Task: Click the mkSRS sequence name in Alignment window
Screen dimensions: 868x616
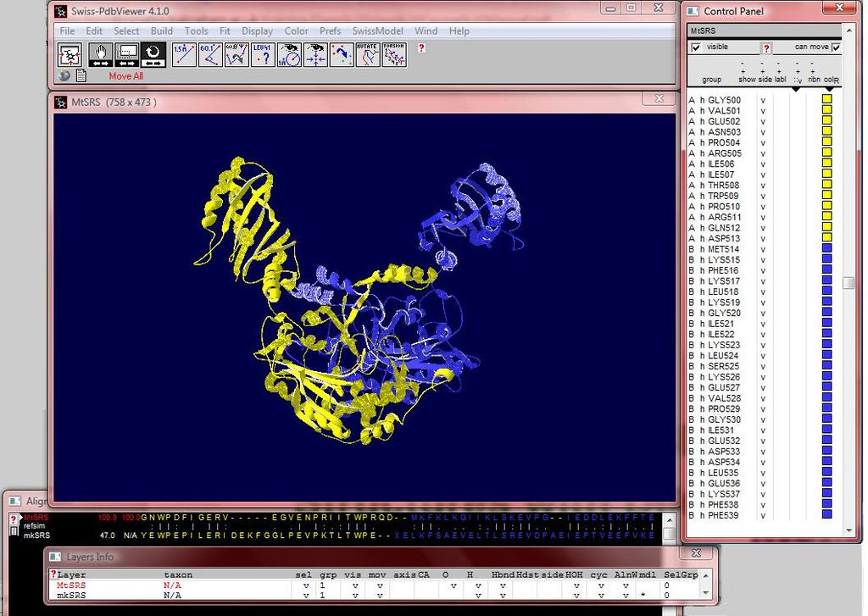Action: [x=36, y=536]
